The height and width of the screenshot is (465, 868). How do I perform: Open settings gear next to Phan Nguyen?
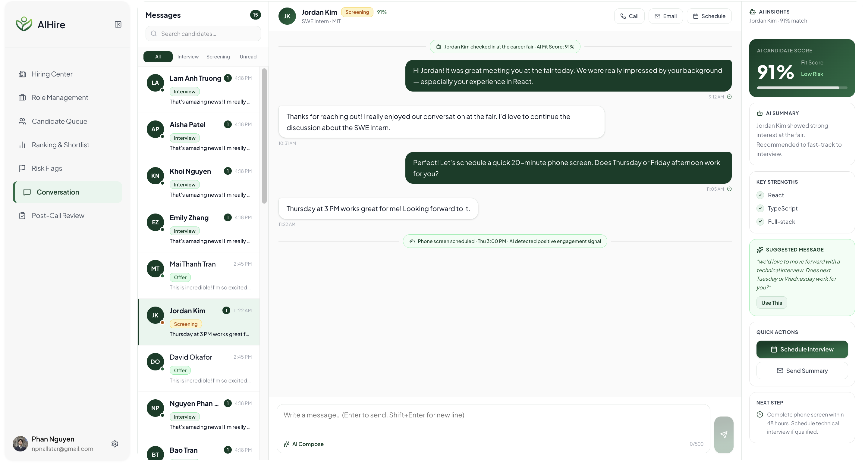tap(115, 444)
